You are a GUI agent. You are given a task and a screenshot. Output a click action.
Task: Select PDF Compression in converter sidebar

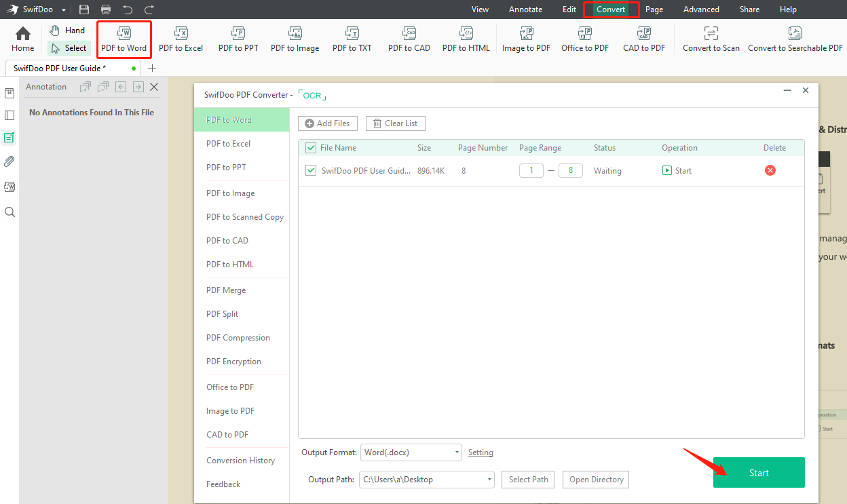coord(238,338)
